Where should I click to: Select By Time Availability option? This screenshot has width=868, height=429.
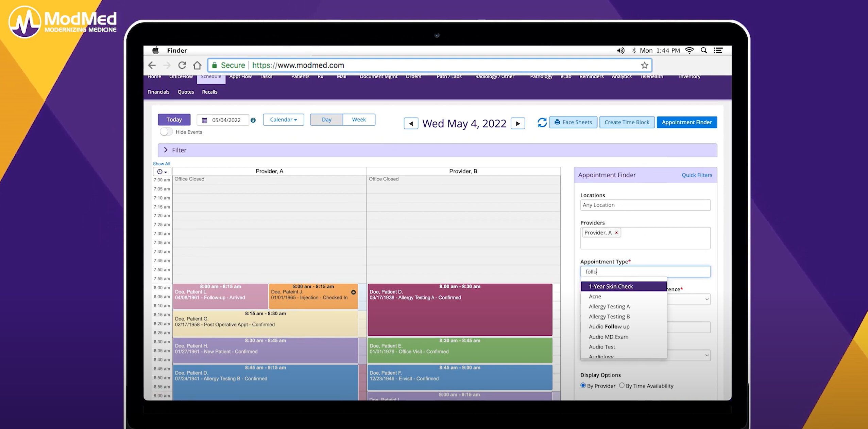[x=622, y=386]
